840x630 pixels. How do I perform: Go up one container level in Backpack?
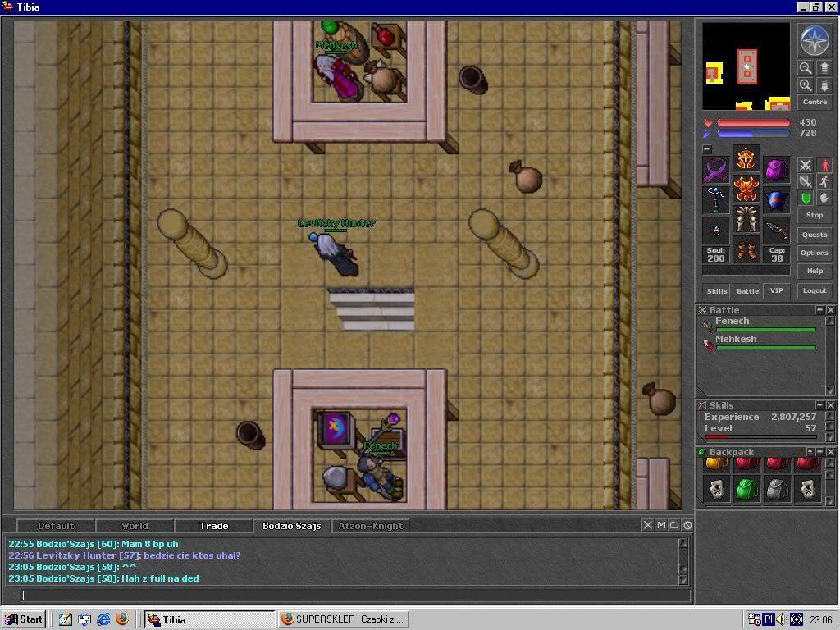(x=810, y=452)
